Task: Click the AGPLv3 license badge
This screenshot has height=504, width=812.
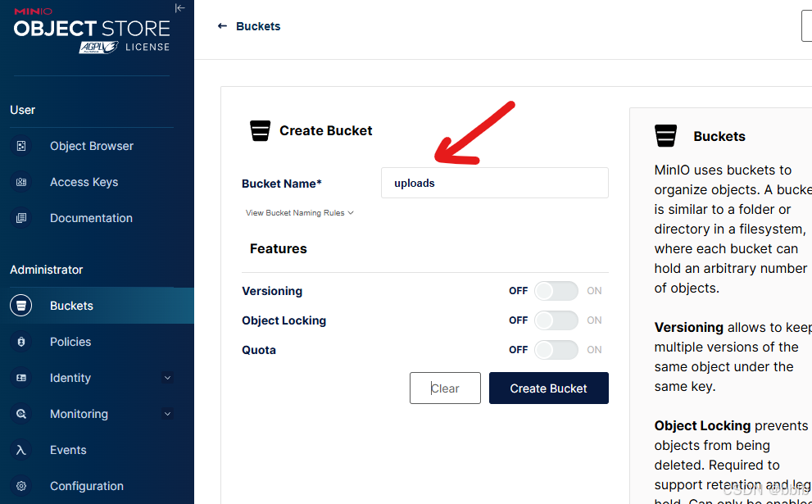Action: point(99,48)
